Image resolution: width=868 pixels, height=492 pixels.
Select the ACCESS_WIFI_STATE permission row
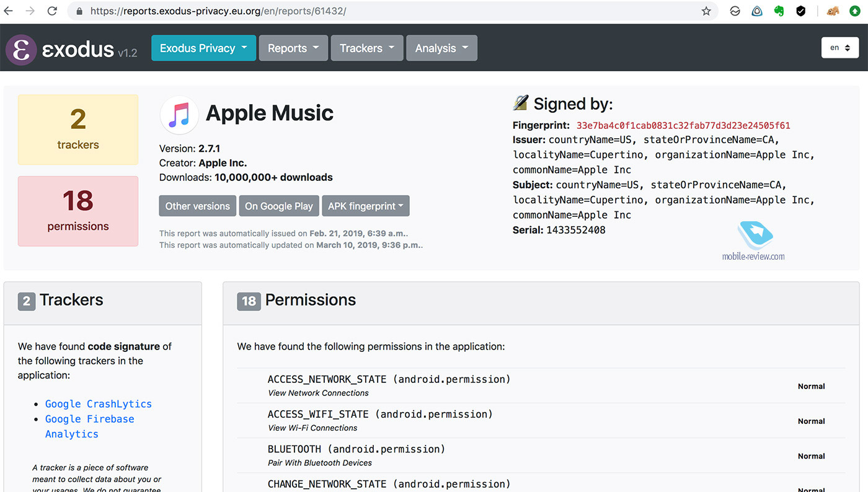coord(541,420)
